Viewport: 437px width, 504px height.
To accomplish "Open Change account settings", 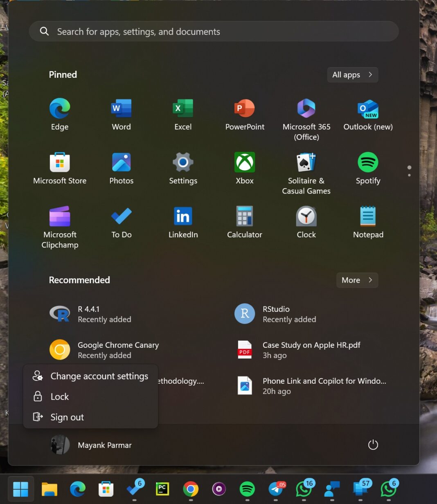I will (x=99, y=376).
